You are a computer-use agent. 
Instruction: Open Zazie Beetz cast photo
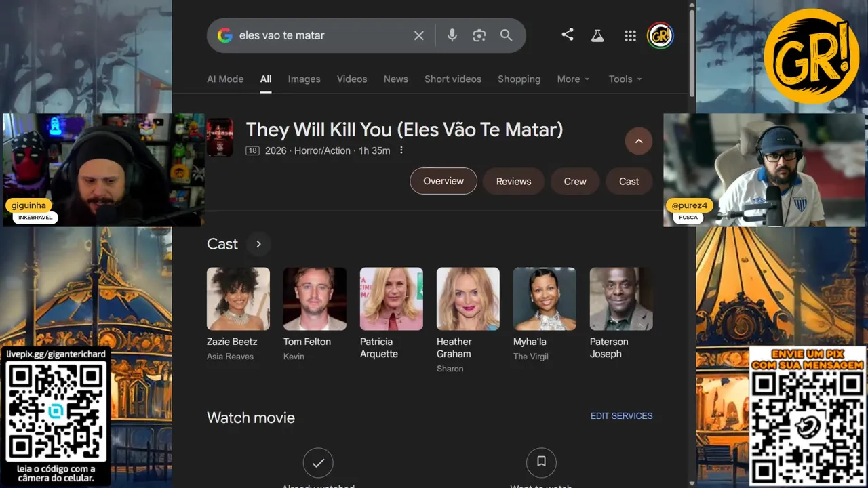pyautogui.click(x=238, y=299)
